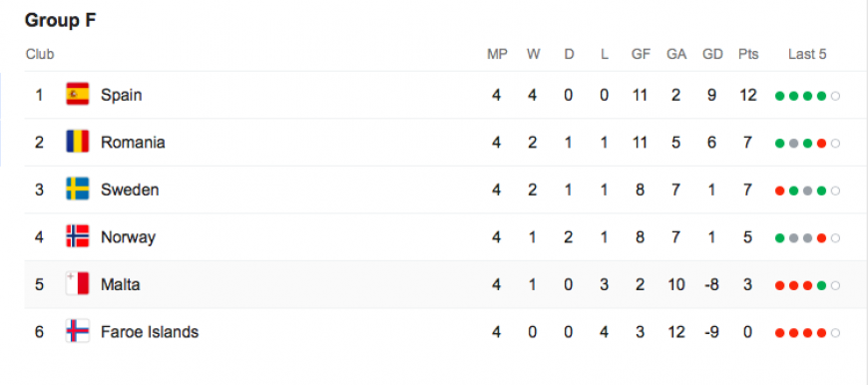Click the Malta flag icon

click(78, 284)
